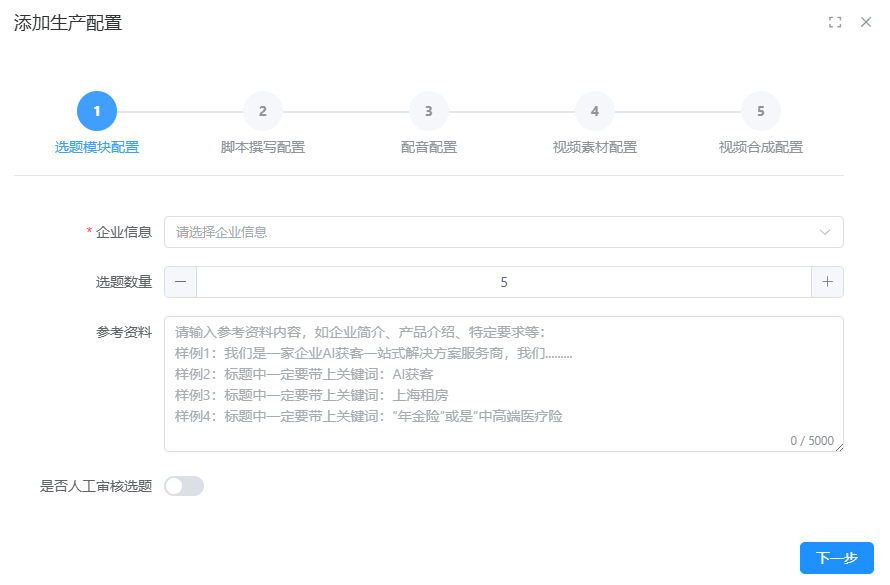Close the 添加生产配置 dialog
890x585 pixels.
(866, 22)
